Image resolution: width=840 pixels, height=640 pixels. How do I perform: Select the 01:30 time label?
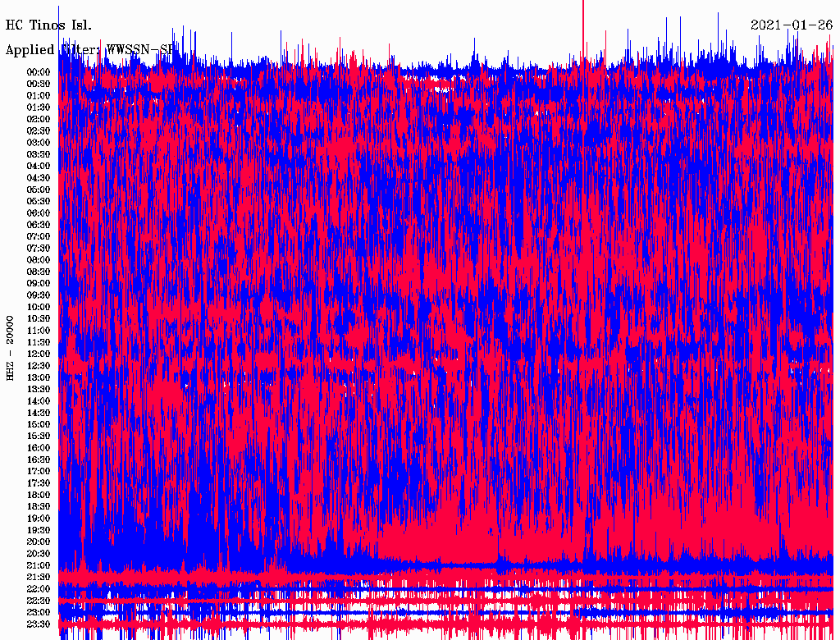38,107
